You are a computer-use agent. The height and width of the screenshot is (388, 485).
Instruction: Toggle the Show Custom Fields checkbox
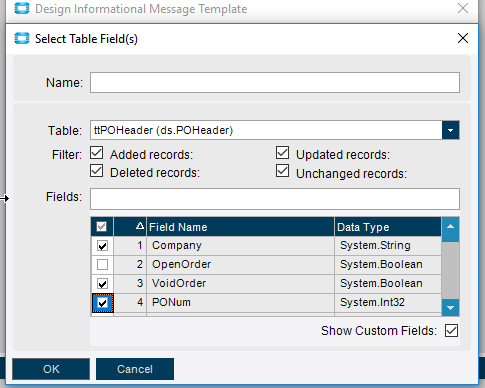click(451, 331)
